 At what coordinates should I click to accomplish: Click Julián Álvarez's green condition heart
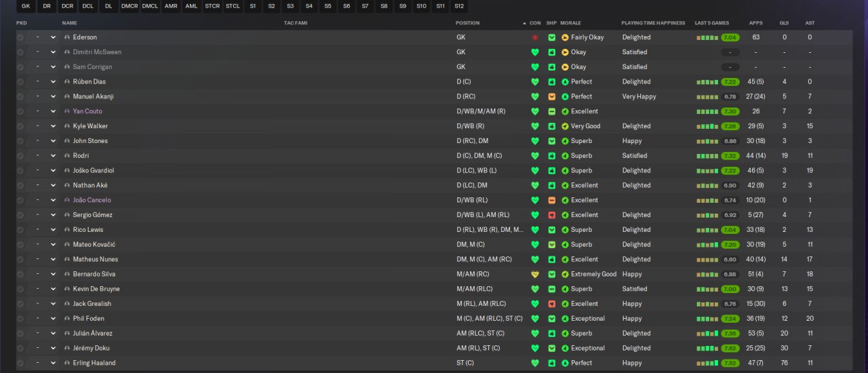(535, 334)
